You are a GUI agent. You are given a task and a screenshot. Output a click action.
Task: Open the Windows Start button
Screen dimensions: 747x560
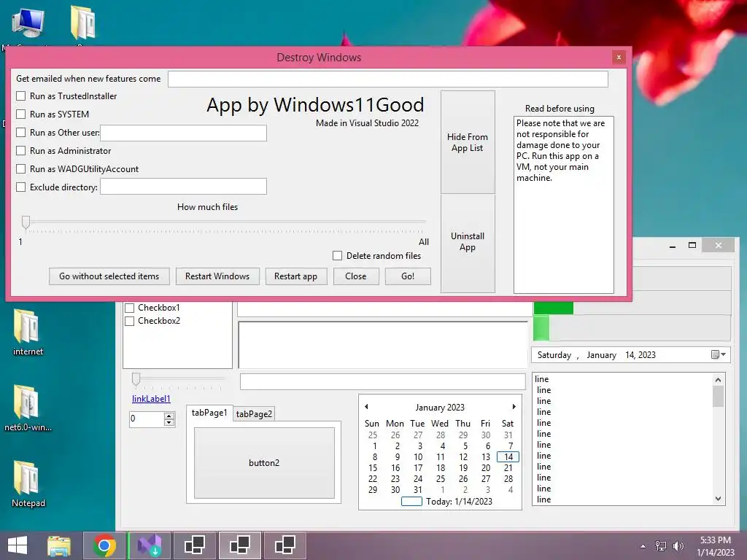[18, 545]
